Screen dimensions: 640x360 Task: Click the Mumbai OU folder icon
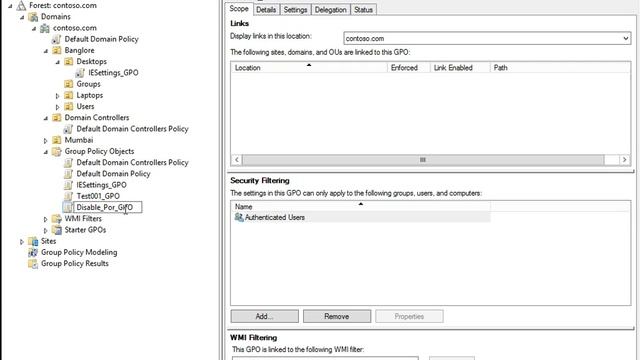(57, 140)
